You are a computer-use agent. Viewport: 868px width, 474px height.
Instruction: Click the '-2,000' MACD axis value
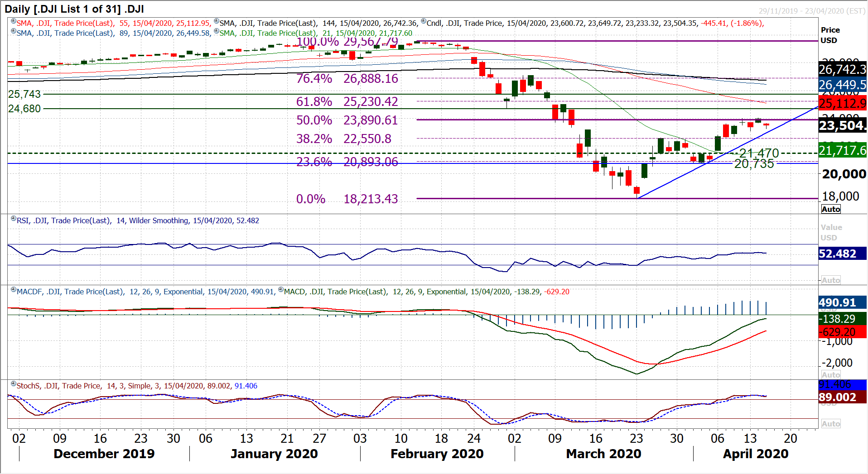837,363
